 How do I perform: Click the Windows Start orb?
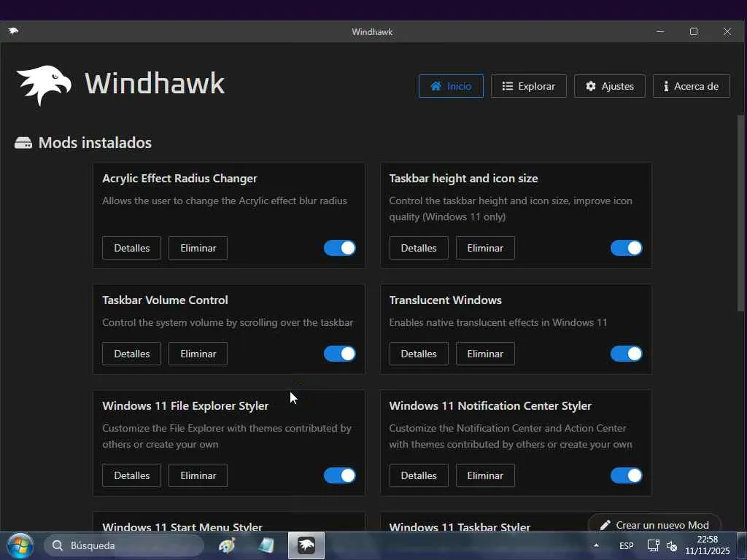20,545
